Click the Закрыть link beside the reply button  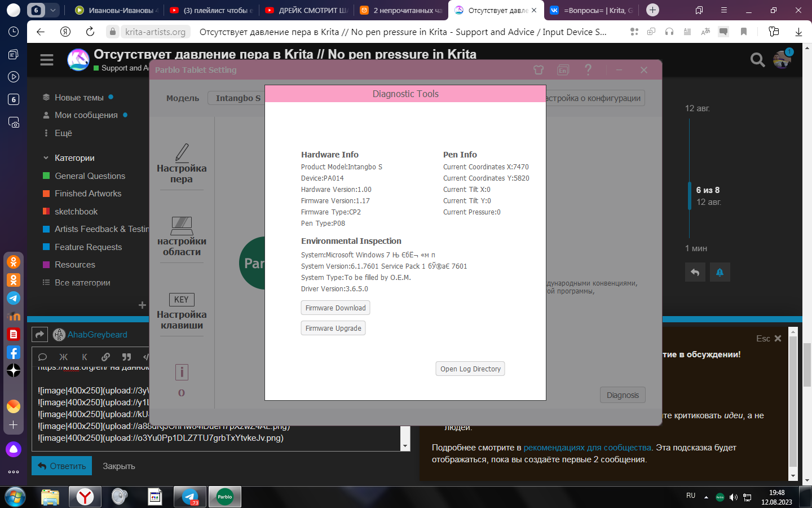tap(119, 466)
